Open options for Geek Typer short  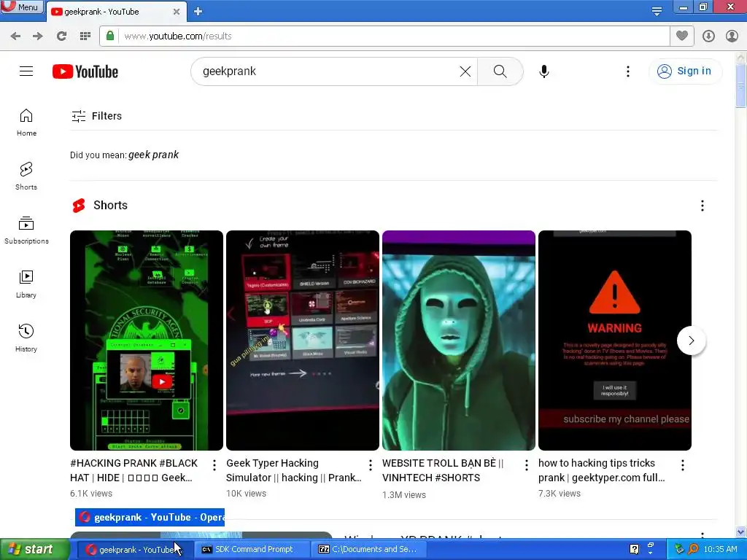coord(370,464)
